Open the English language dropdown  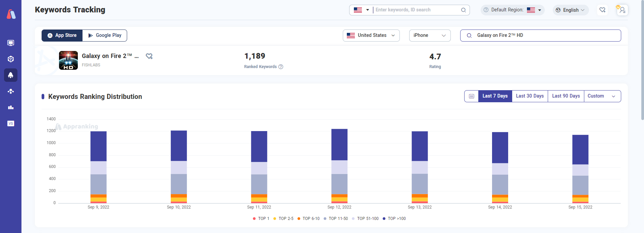571,10
